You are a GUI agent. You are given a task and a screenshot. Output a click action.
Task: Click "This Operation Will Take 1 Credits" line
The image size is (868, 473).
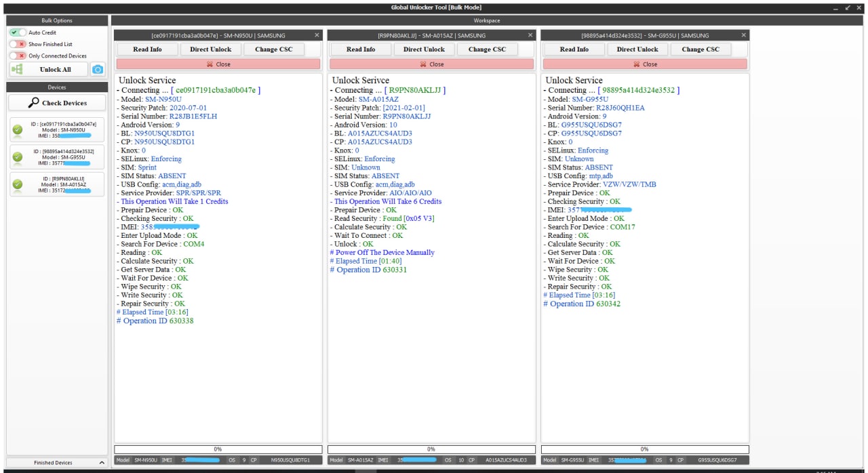click(172, 201)
